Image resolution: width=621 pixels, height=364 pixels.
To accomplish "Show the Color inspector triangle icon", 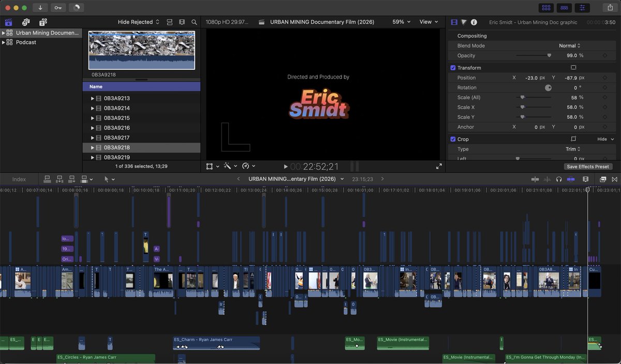I will tap(464, 22).
